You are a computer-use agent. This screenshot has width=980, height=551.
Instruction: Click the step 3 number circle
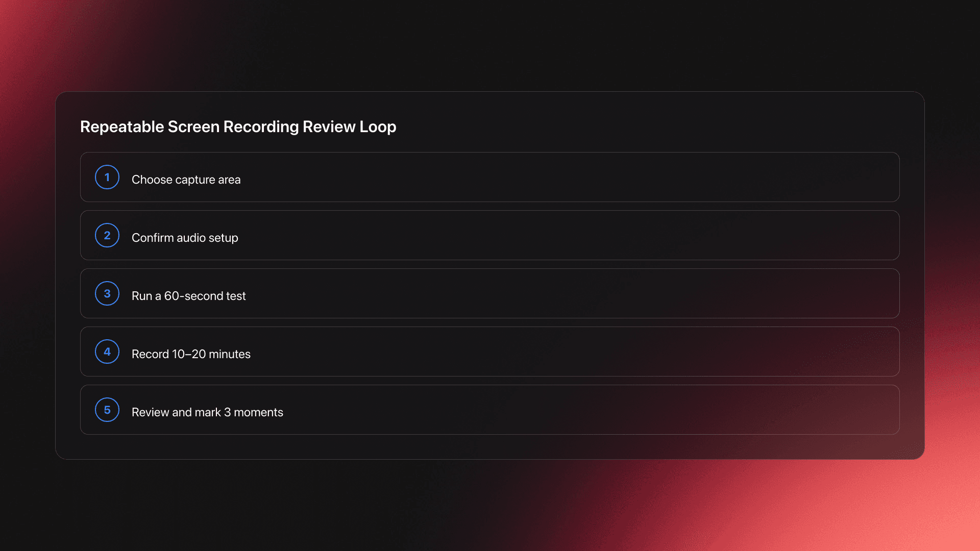[107, 293]
